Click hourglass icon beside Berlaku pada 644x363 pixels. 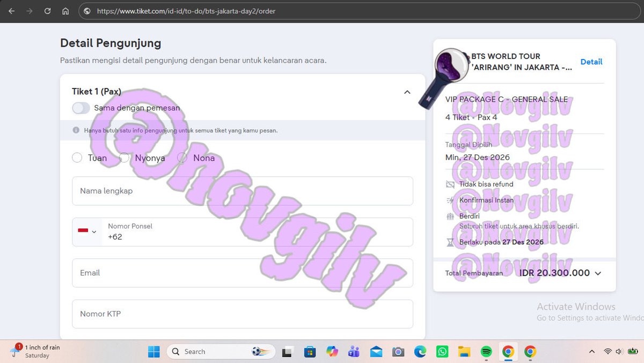click(x=450, y=242)
